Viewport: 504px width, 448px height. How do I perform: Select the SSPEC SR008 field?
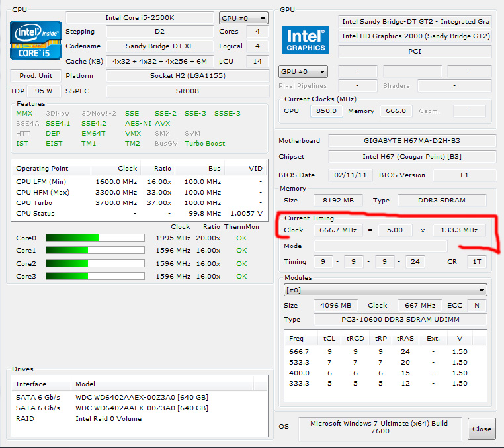point(188,91)
